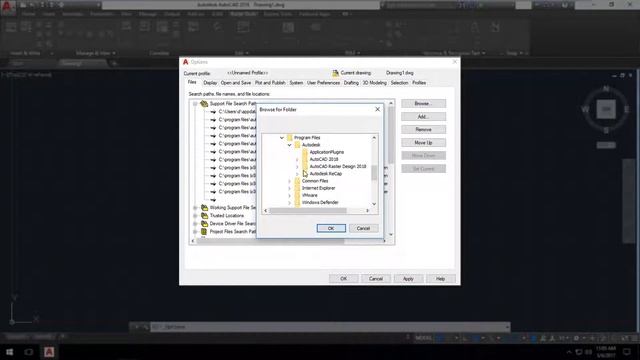The height and width of the screenshot is (360, 640).
Task: Click the N compass letter on the ViewCube
Action: pos(606,89)
